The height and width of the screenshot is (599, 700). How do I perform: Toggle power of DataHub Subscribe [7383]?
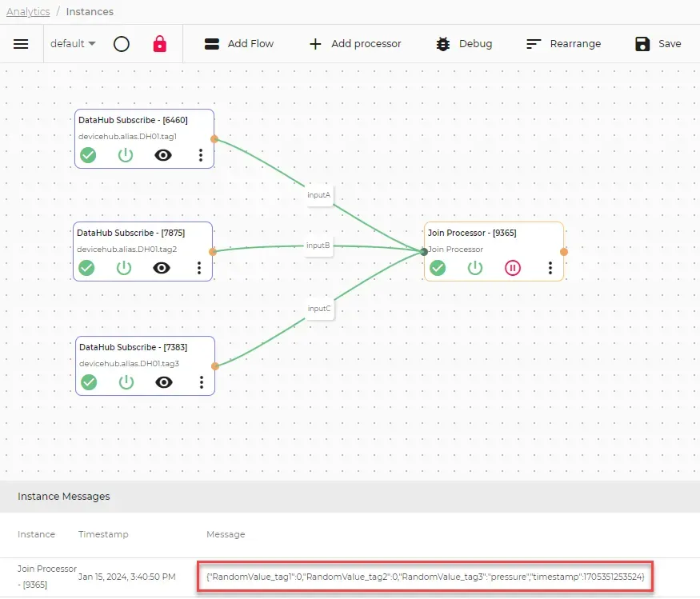(x=126, y=382)
